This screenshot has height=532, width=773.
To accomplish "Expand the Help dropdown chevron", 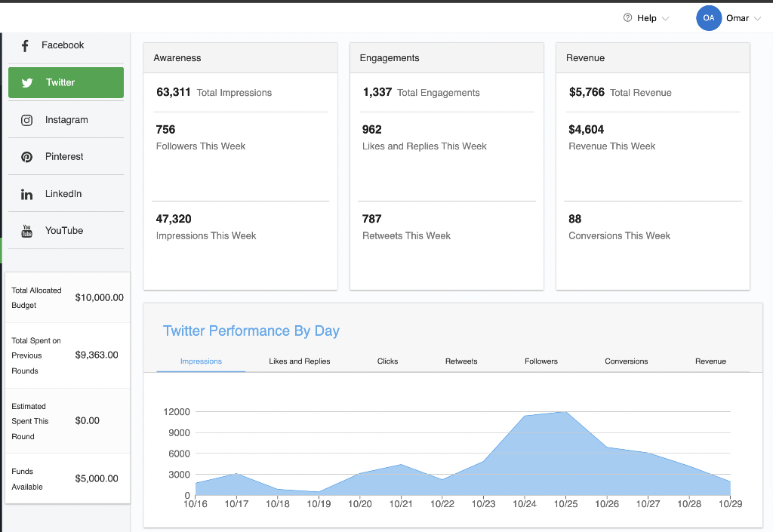I will click(x=665, y=19).
